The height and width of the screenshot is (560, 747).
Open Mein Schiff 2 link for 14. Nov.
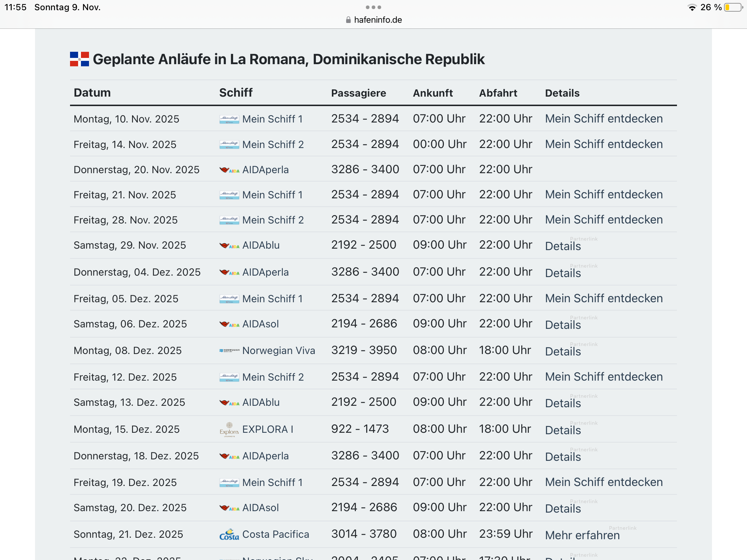point(273,145)
